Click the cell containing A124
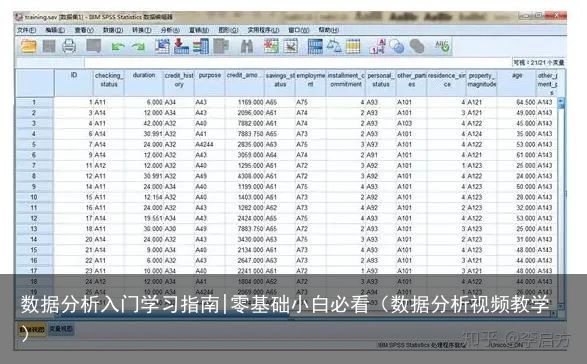 481,134
